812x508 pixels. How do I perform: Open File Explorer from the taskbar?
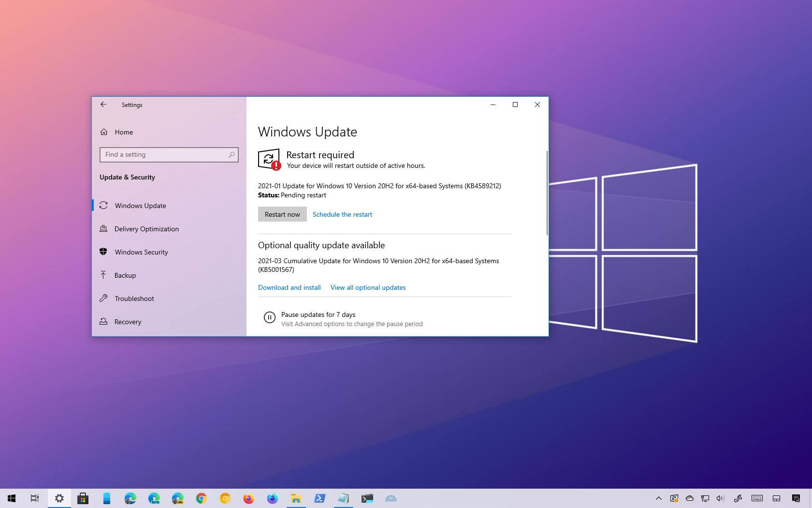296,498
